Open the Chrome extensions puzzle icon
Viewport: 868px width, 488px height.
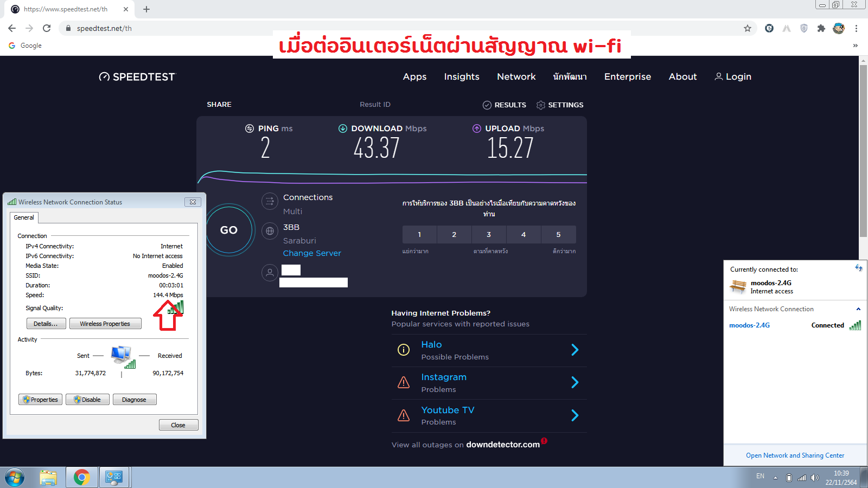click(821, 28)
